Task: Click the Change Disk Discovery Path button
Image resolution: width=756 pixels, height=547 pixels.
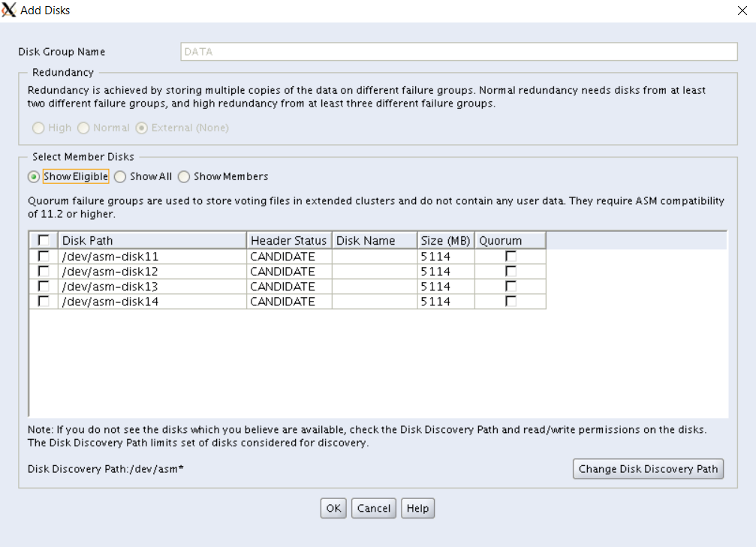Action: tap(648, 469)
